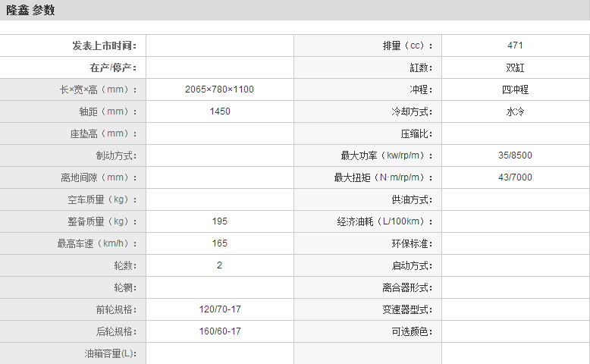Select the dimensions value 2065×780×1100
The height and width of the screenshot is (364, 590).
tap(219, 89)
